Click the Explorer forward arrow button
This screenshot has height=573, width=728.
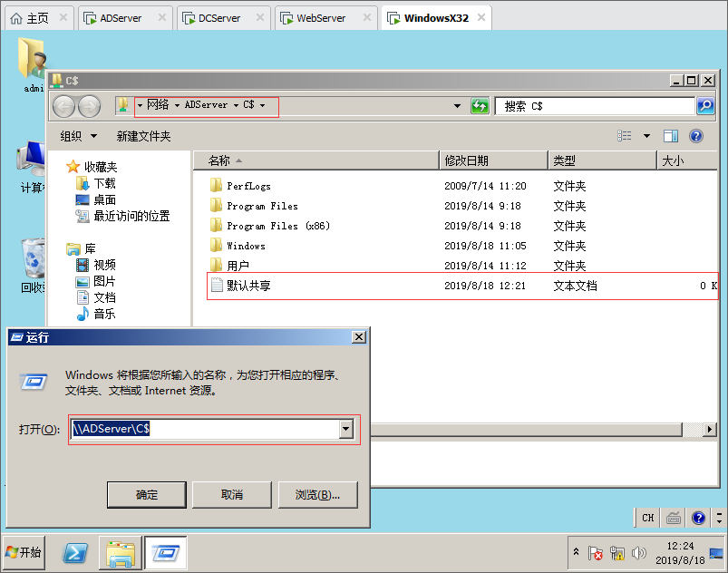pos(89,107)
